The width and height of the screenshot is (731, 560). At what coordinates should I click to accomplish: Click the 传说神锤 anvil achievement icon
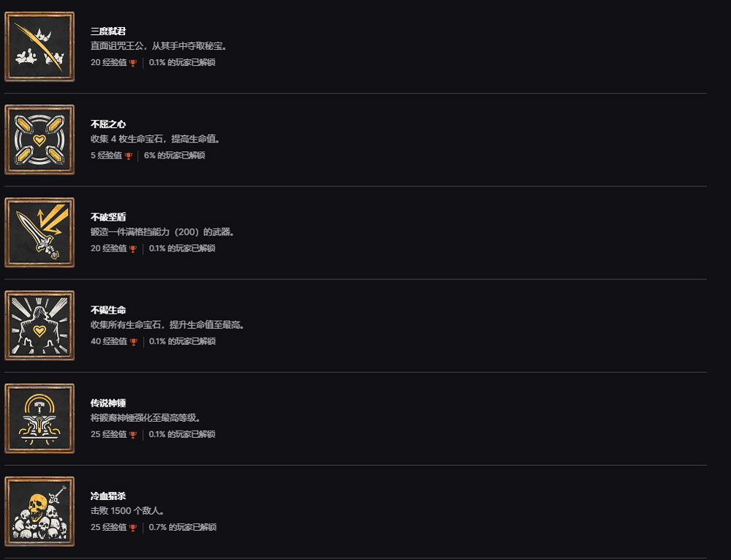(39, 418)
